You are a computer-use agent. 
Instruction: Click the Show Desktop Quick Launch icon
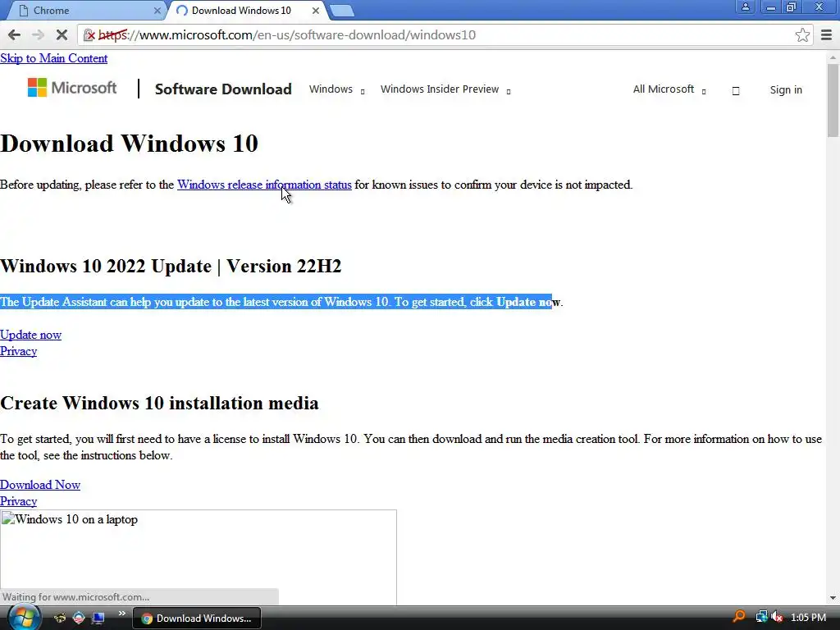(x=98, y=618)
